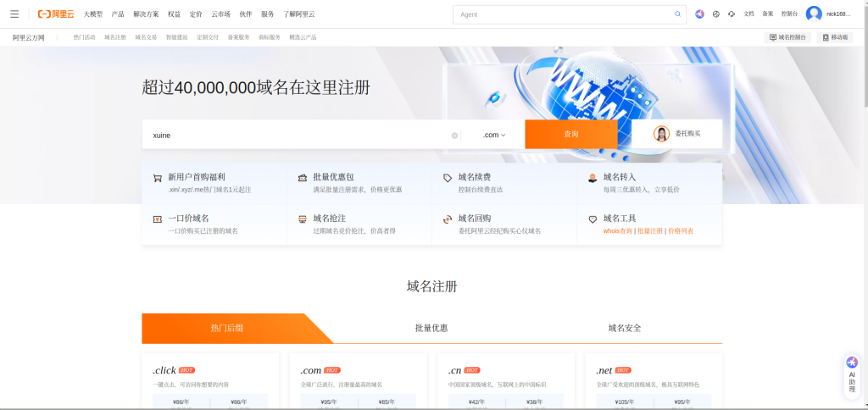Open the floating AI 助理 widget
Image resolution: width=868 pixels, height=410 pixels.
(x=852, y=374)
